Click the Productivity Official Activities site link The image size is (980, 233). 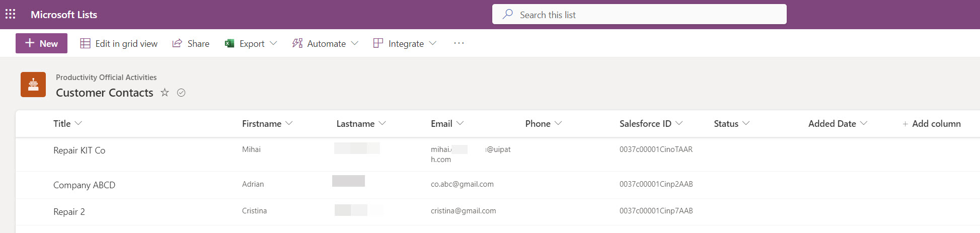(106, 77)
